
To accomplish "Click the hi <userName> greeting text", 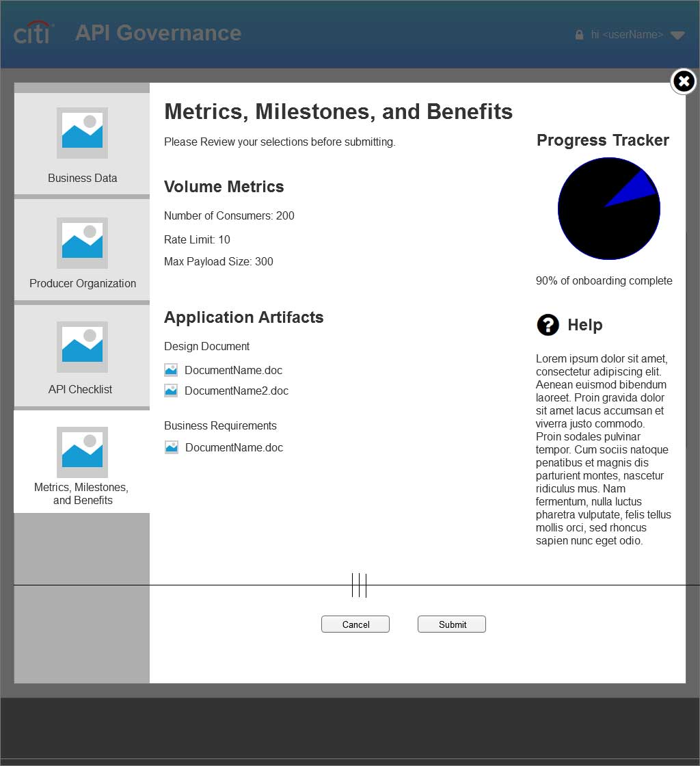I will click(627, 35).
